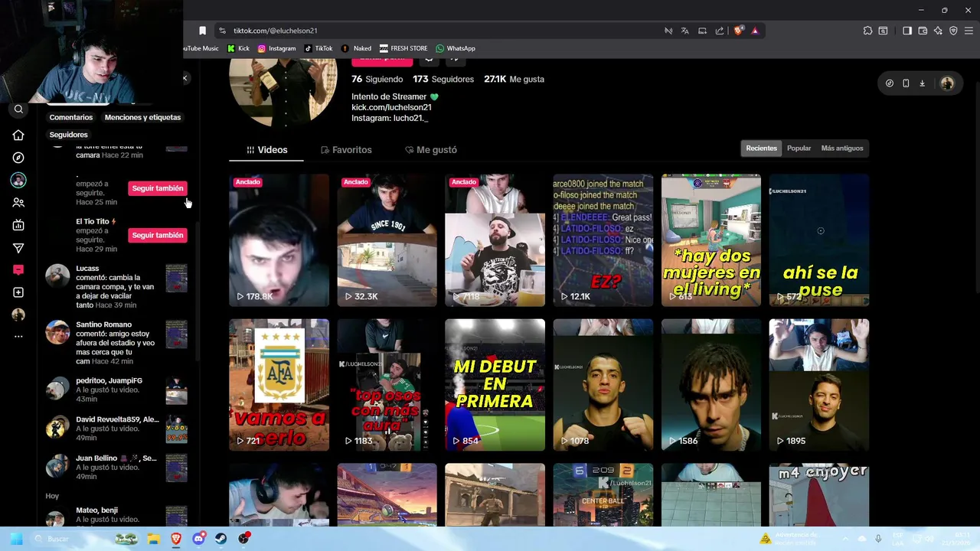Screen dimensions: 980x551
Task: Click Seguir también on the Hace 25 min follower
Action: pyautogui.click(x=158, y=188)
